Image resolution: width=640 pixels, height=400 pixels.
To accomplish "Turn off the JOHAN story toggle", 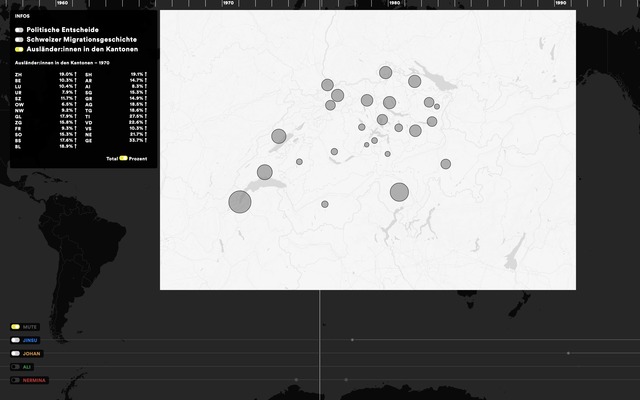I will [x=15, y=353].
